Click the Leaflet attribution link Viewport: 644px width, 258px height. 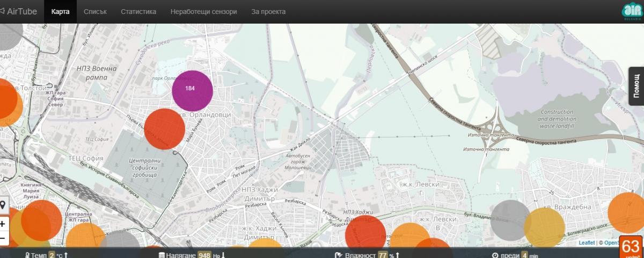click(x=586, y=243)
